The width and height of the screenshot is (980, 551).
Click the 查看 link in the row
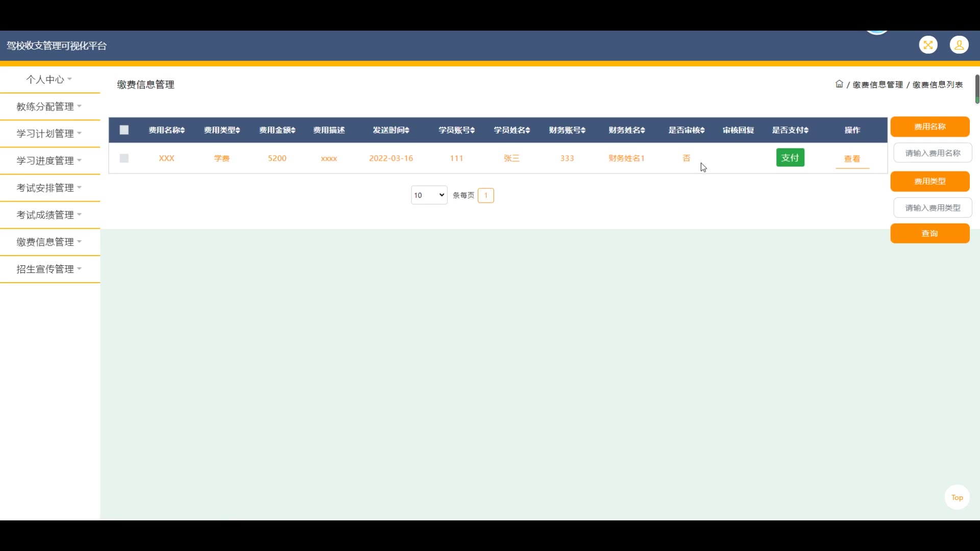point(852,159)
